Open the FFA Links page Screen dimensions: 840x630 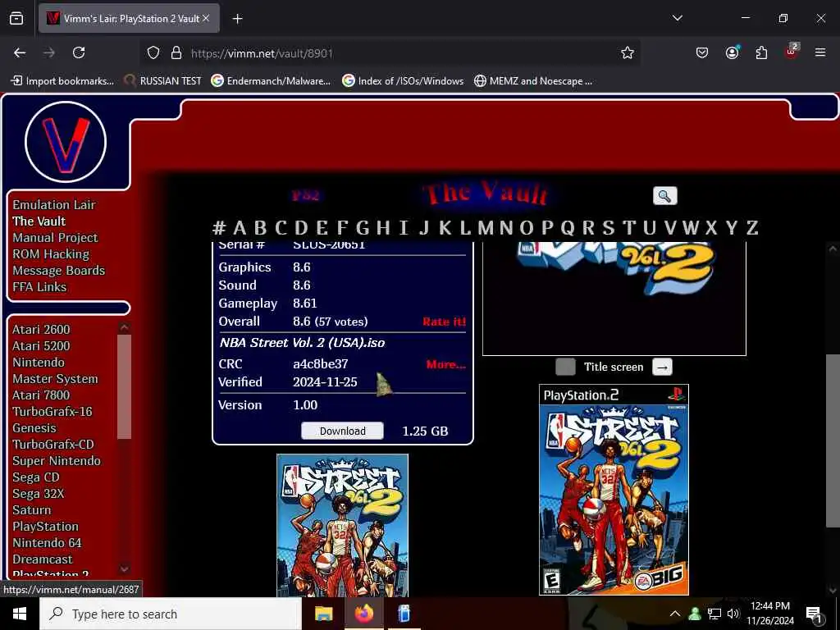pyautogui.click(x=39, y=286)
